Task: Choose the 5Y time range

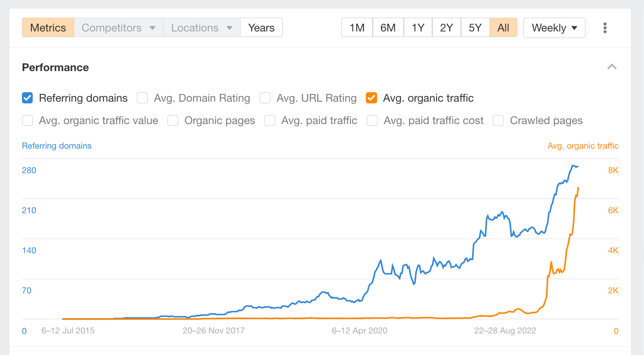Action: point(475,28)
